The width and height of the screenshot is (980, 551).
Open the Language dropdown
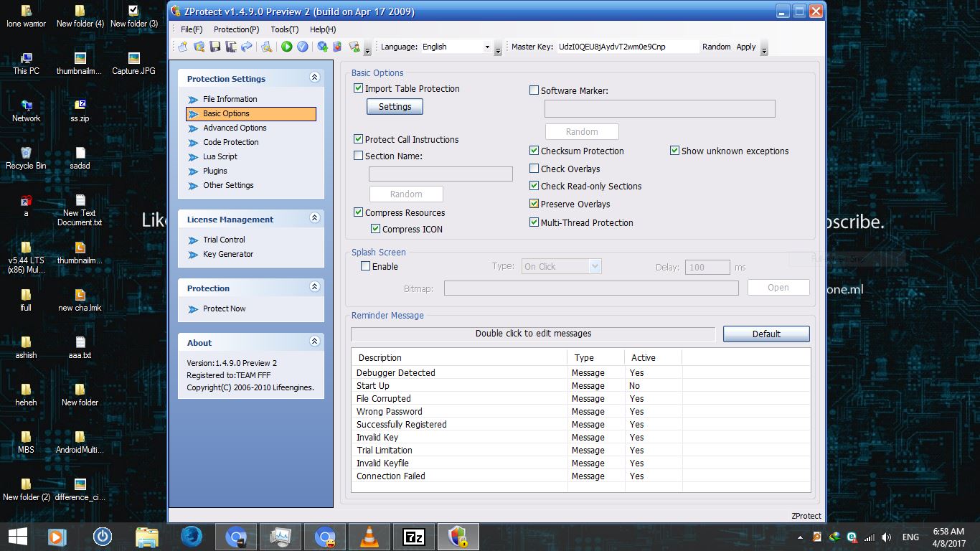487,47
